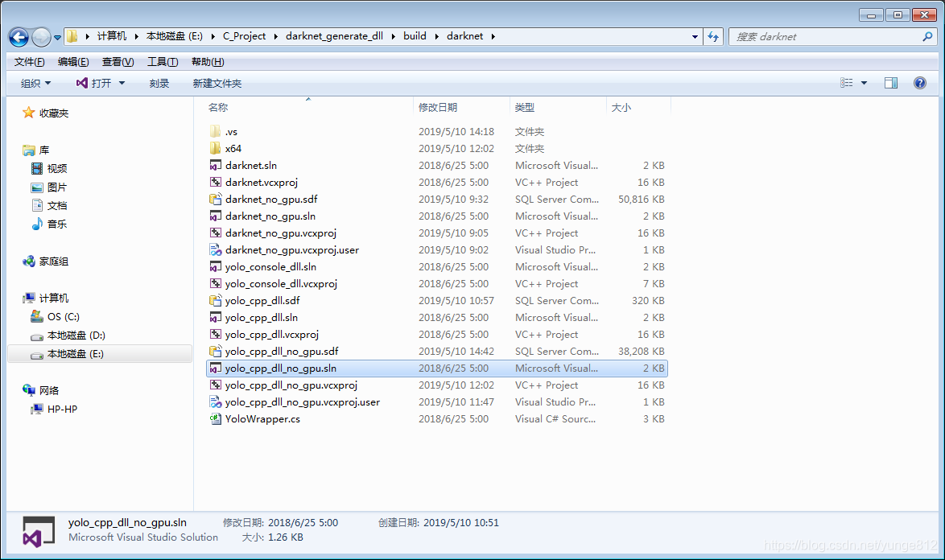Expand the view options dropdown arrow
Viewport: 945px width, 560px height.
pyautogui.click(x=865, y=83)
